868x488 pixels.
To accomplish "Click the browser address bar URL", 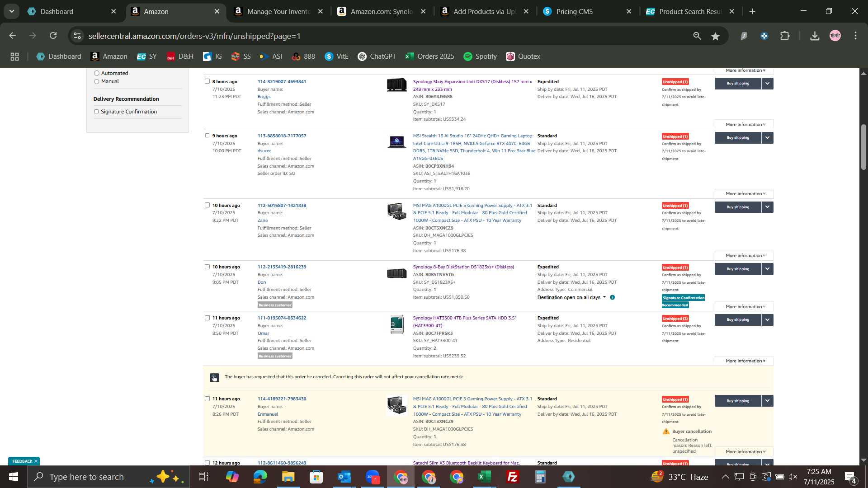I will [x=194, y=36].
